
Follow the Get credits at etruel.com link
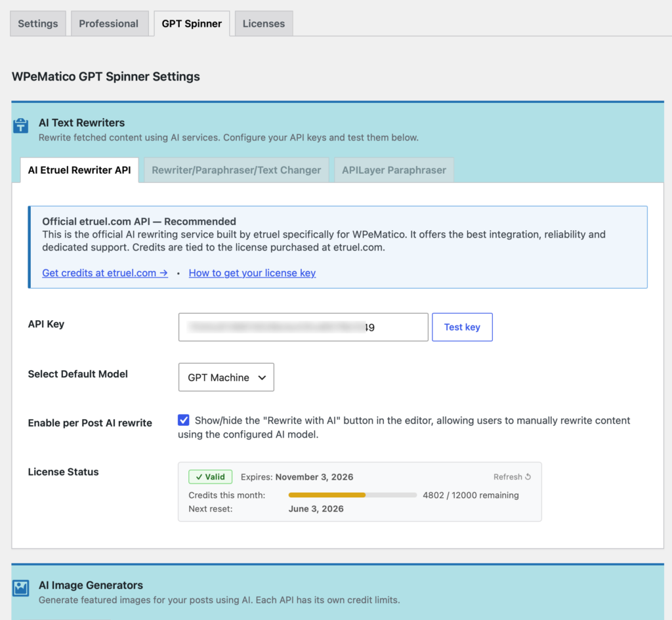[x=105, y=273]
